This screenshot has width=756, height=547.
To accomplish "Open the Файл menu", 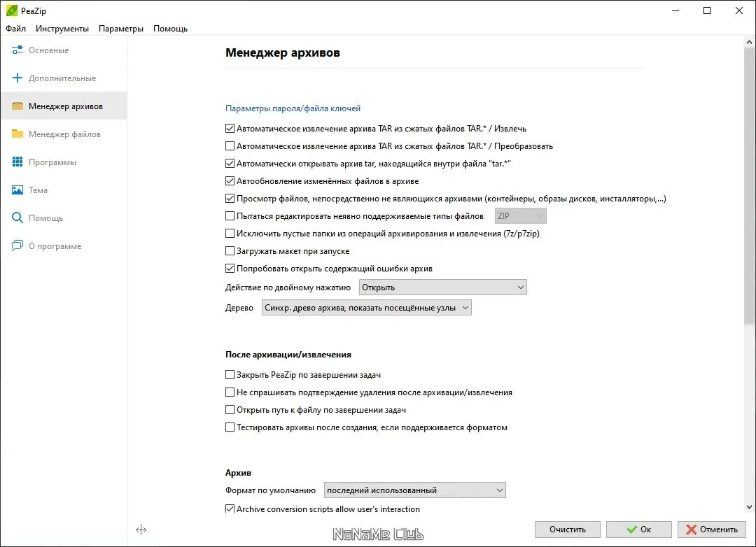I will [x=15, y=29].
